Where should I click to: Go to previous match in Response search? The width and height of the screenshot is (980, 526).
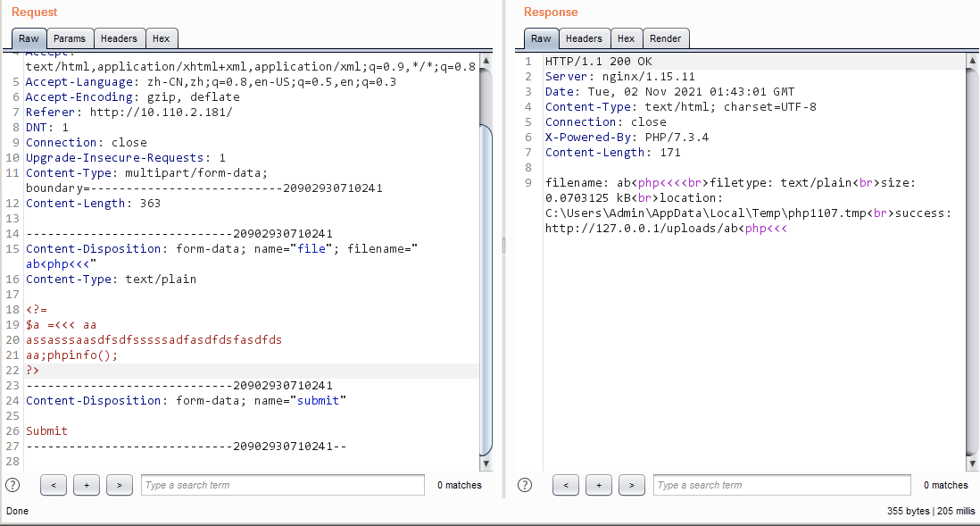566,485
